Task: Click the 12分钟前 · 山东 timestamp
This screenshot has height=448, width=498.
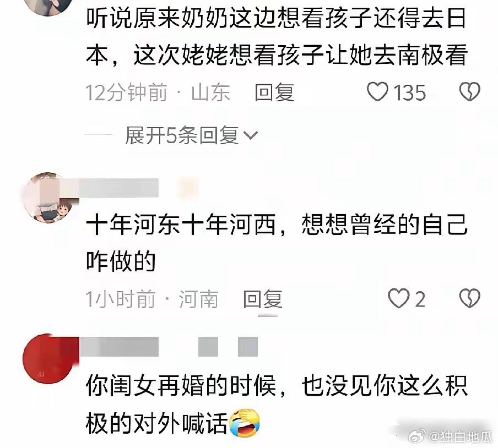Action: point(158,92)
